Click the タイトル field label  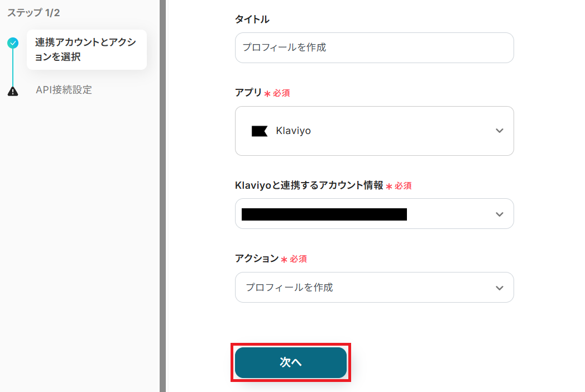(x=252, y=20)
